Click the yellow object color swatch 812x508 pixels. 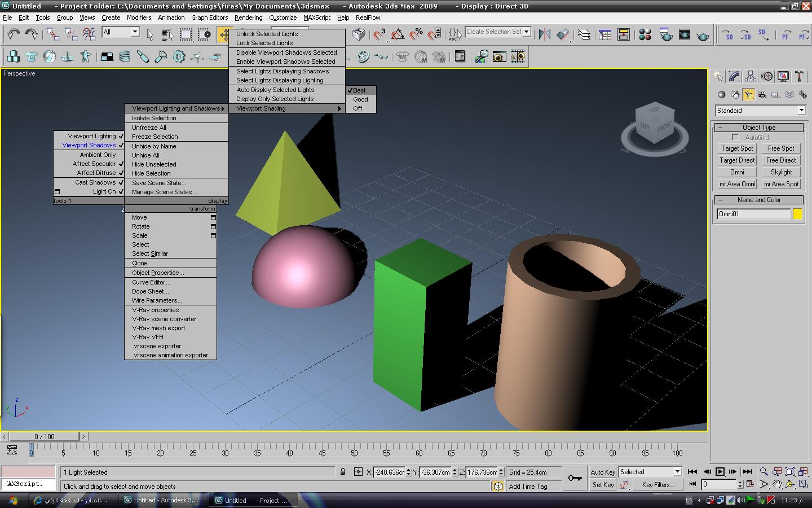pos(797,214)
